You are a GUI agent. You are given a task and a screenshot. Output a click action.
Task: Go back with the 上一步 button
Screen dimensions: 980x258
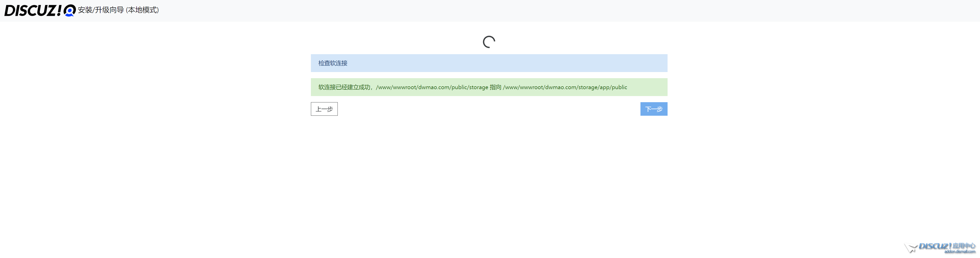pyautogui.click(x=324, y=109)
